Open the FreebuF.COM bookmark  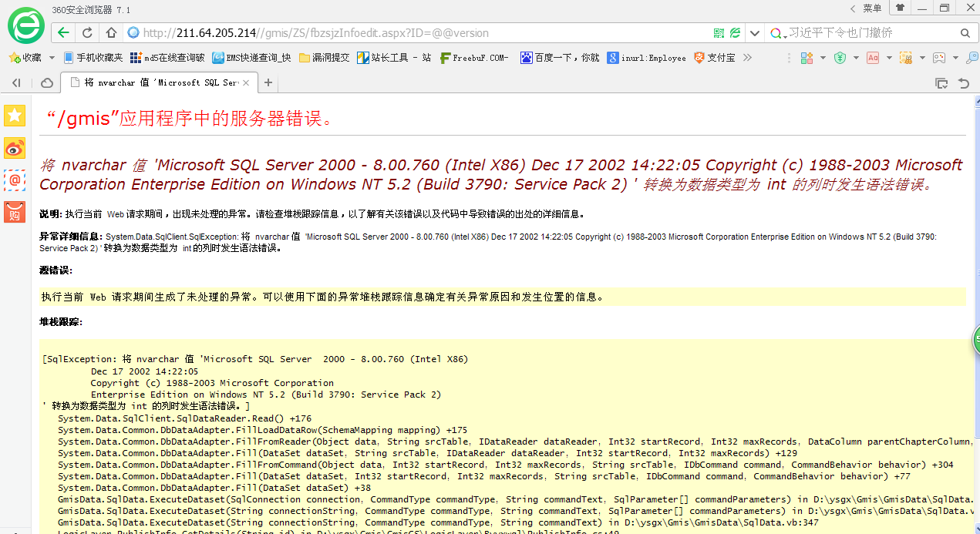coord(474,58)
